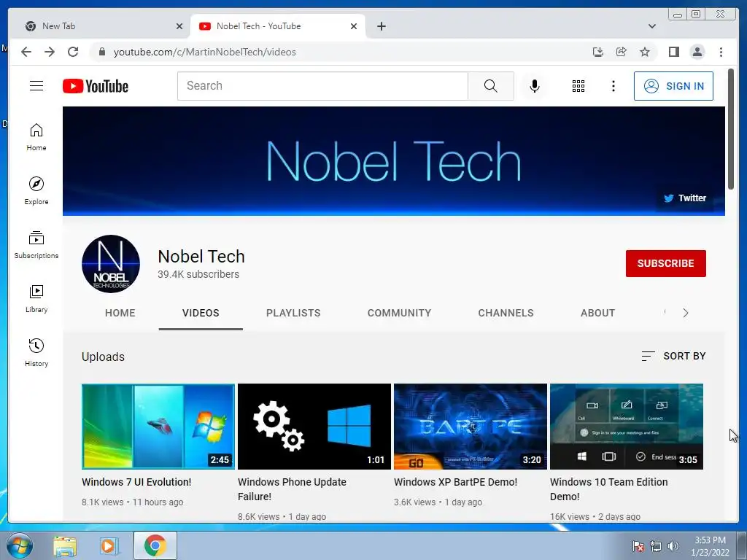Play the Windows 10 Team Edition thumbnail
Image resolution: width=747 pixels, height=560 pixels.
(627, 427)
